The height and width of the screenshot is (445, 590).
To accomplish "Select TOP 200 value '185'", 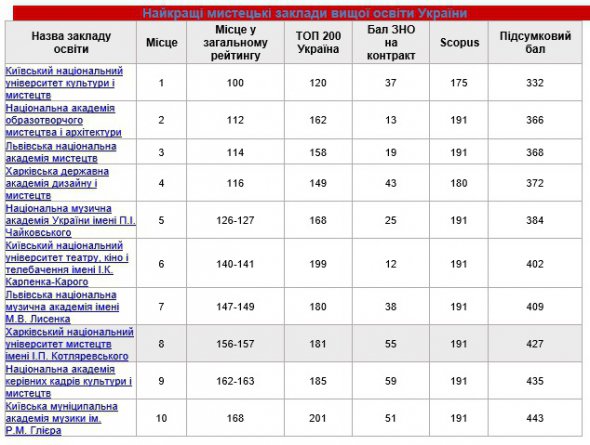I will (x=318, y=381).
